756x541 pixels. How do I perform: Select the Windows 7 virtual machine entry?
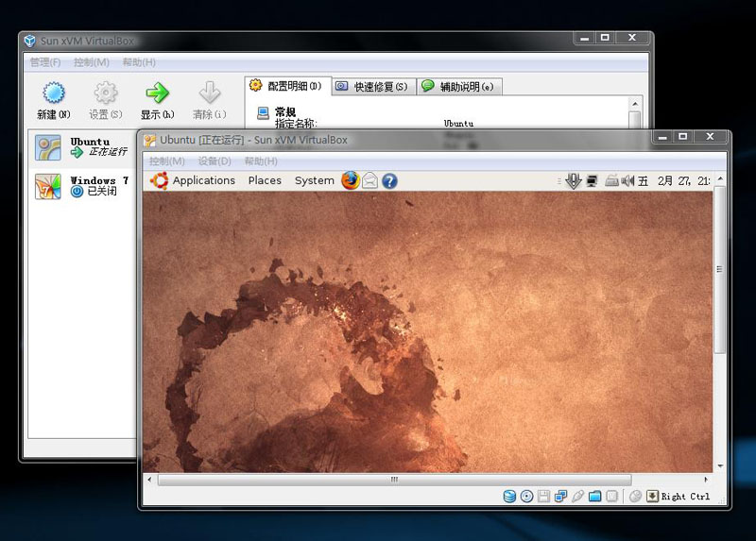82,186
